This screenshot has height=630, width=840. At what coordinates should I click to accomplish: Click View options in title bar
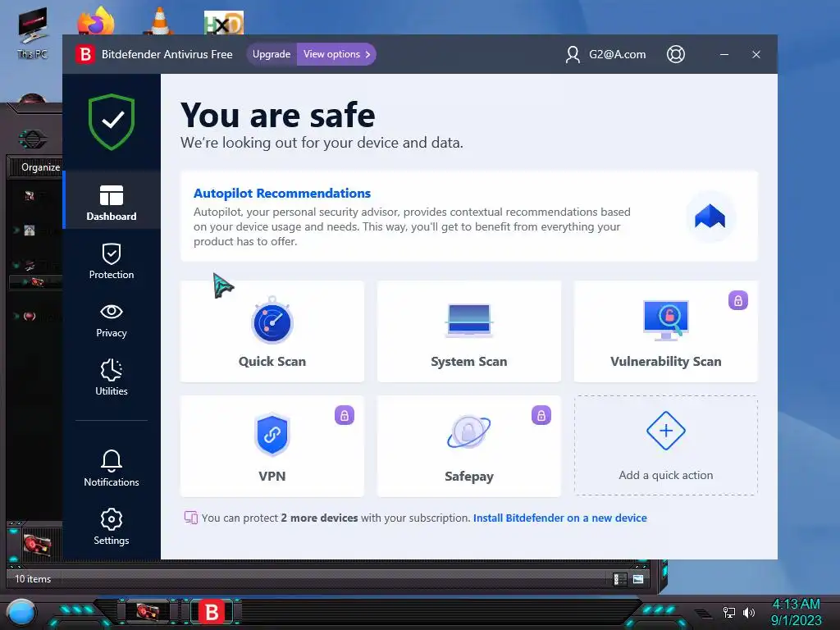tap(336, 54)
